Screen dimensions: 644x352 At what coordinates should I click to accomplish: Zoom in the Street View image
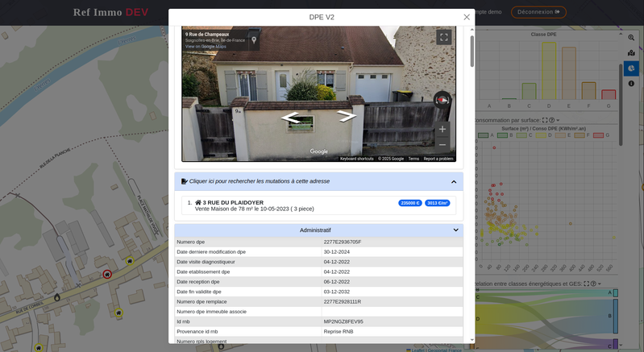(x=442, y=129)
